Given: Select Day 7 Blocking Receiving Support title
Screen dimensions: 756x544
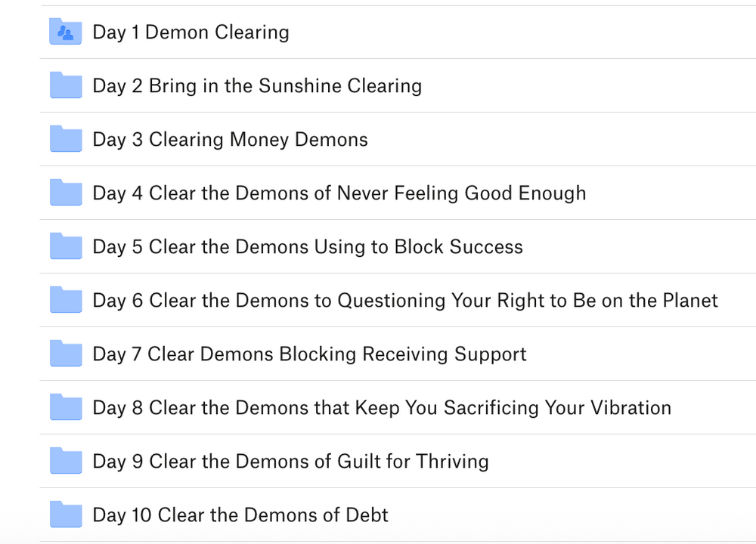Looking at the screenshot, I should 309,354.
